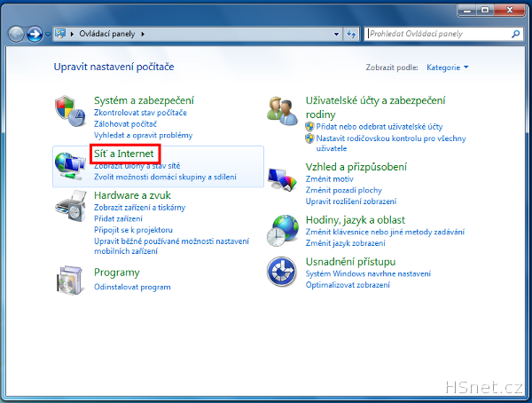The width and height of the screenshot is (532, 403).
Task: Click Přidat zařízení link
Action: 118,218
